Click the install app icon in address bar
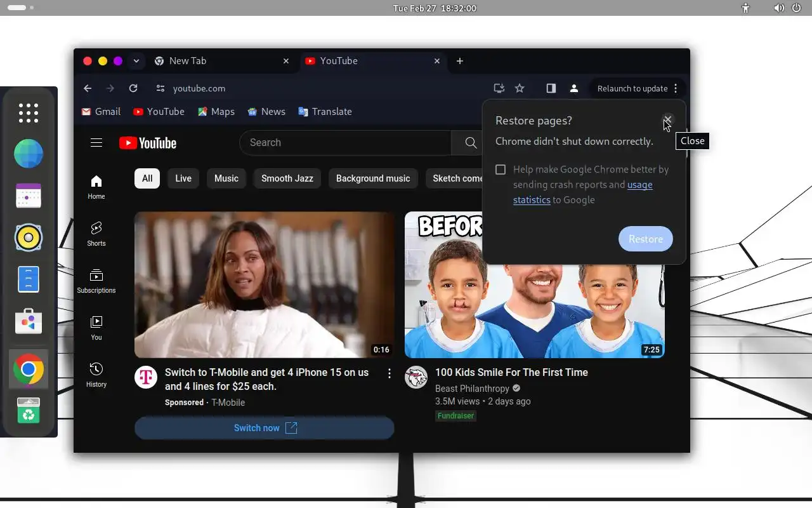The image size is (812, 508). click(499, 88)
